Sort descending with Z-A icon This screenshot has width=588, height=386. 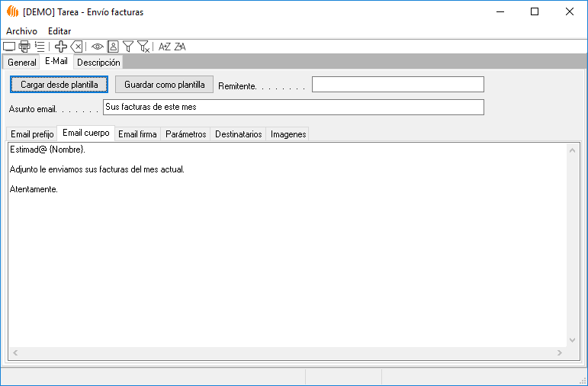(180, 47)
